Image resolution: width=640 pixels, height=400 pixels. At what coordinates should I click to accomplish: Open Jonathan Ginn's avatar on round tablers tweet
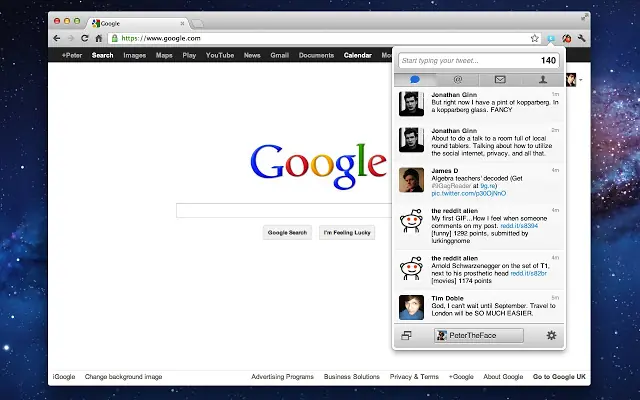click(411, 140)
